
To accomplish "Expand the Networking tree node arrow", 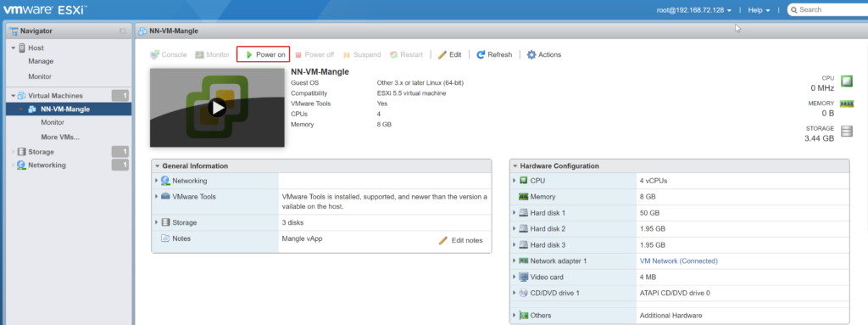I will (14, 165).
